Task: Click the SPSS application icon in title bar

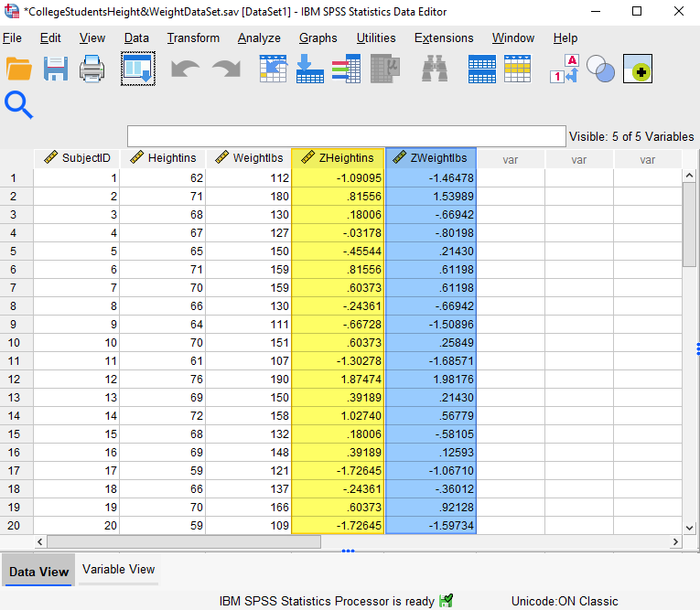Action: [x=12, y=11]
